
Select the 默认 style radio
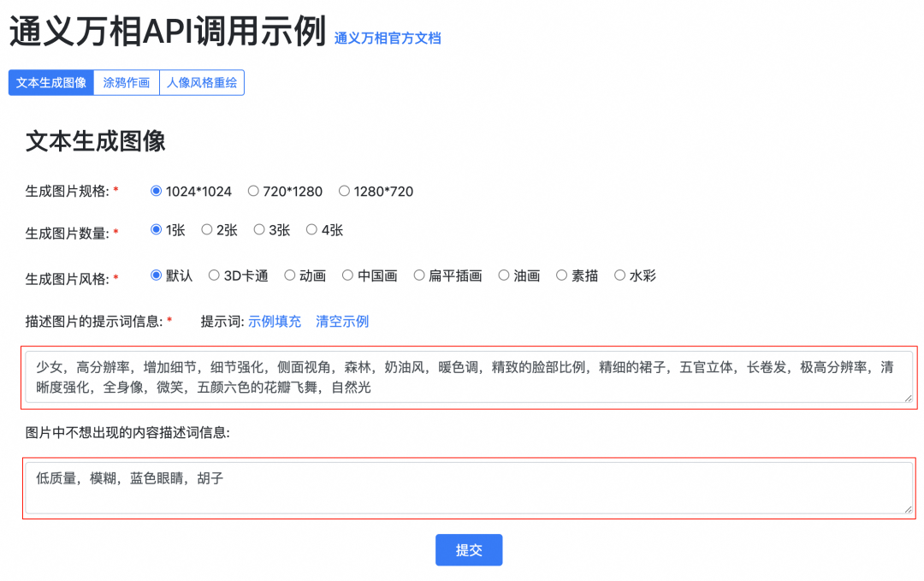click(157, 276)
